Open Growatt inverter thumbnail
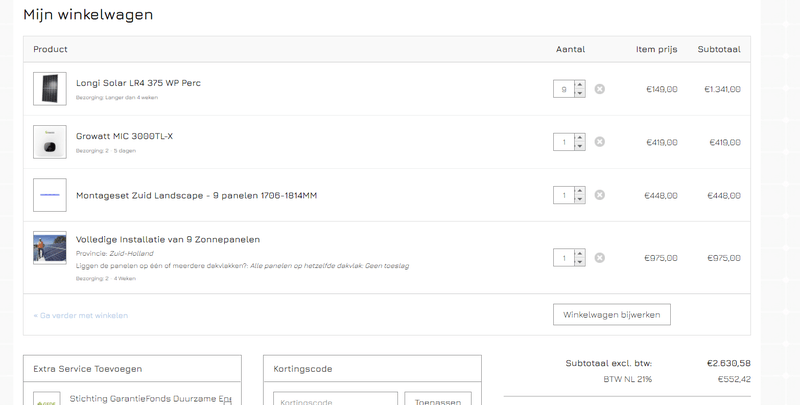 point(50,142)
